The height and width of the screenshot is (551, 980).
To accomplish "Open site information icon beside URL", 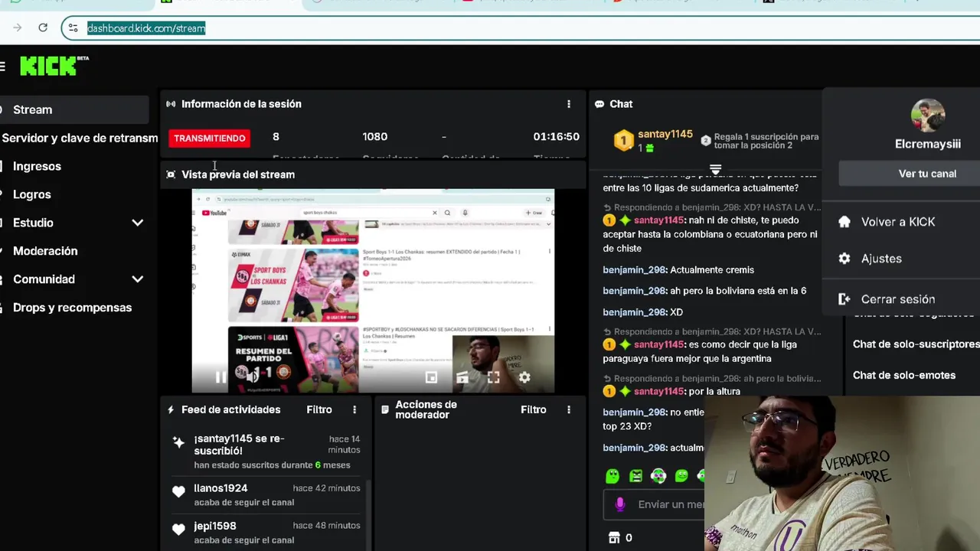I will 73,28.
